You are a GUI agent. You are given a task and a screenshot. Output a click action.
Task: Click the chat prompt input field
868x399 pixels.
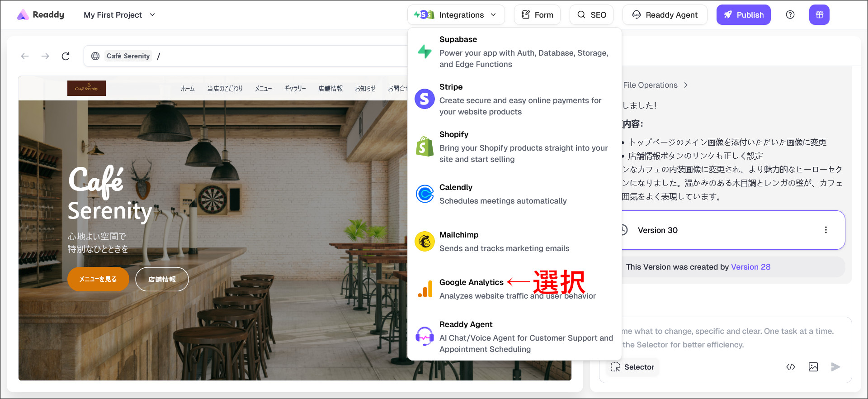pyautogui.click(x=728, y=337)
